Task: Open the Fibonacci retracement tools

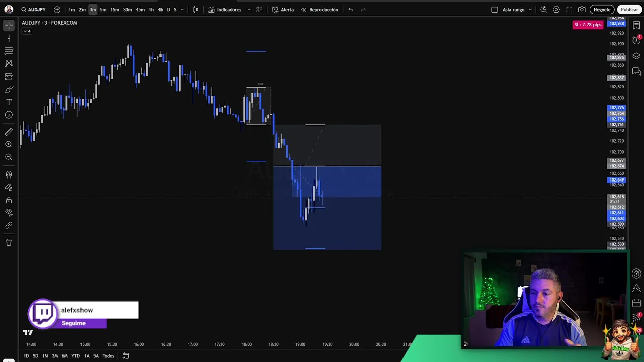Action: pos(9,51)
